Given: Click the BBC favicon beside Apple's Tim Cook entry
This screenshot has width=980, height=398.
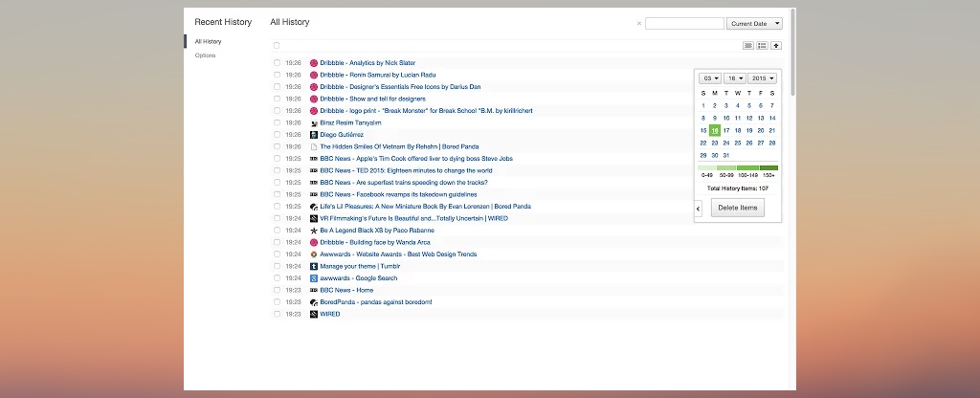Looking at the screenshot, I should tap(314, 159).
